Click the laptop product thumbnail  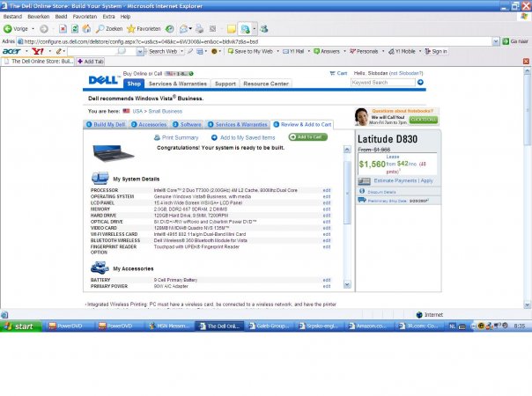pos(113,152)
